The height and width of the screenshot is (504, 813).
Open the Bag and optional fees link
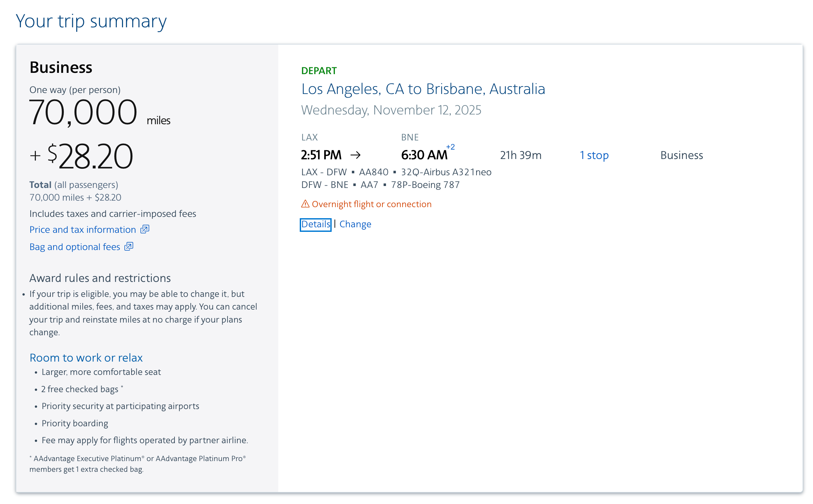75,247
